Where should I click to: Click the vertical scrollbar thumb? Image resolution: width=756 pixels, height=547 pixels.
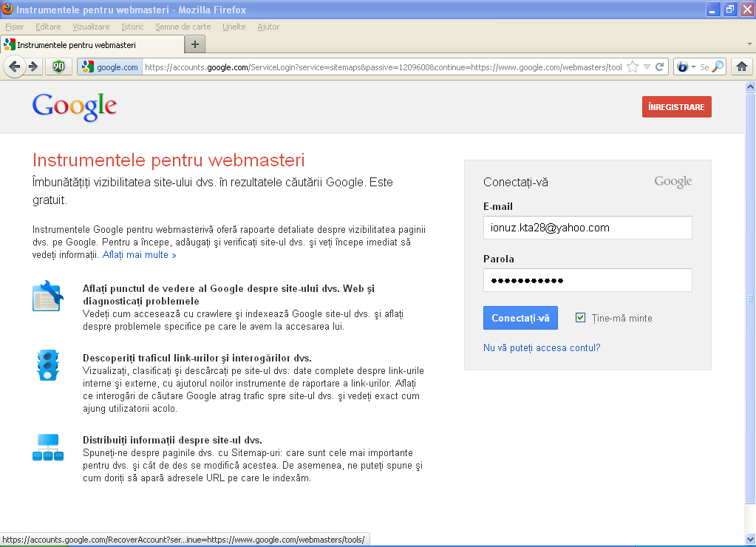pyautogui.click(x=750, y=299)
